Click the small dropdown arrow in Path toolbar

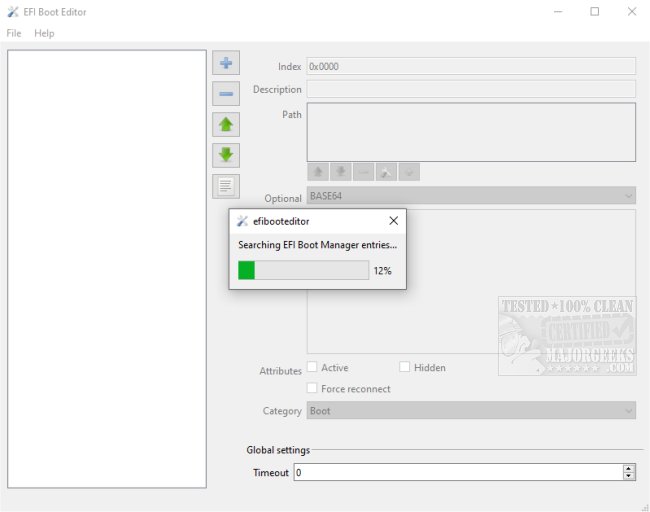coord(408,172)
